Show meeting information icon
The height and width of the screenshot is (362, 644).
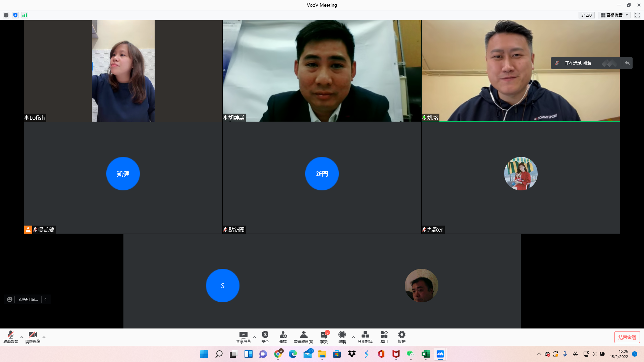pos(6,15)
